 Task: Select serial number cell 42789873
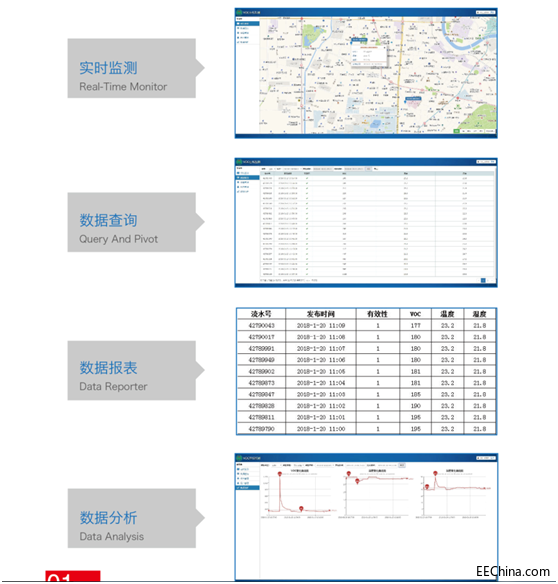pyautogui.click(x=261, y=383)
